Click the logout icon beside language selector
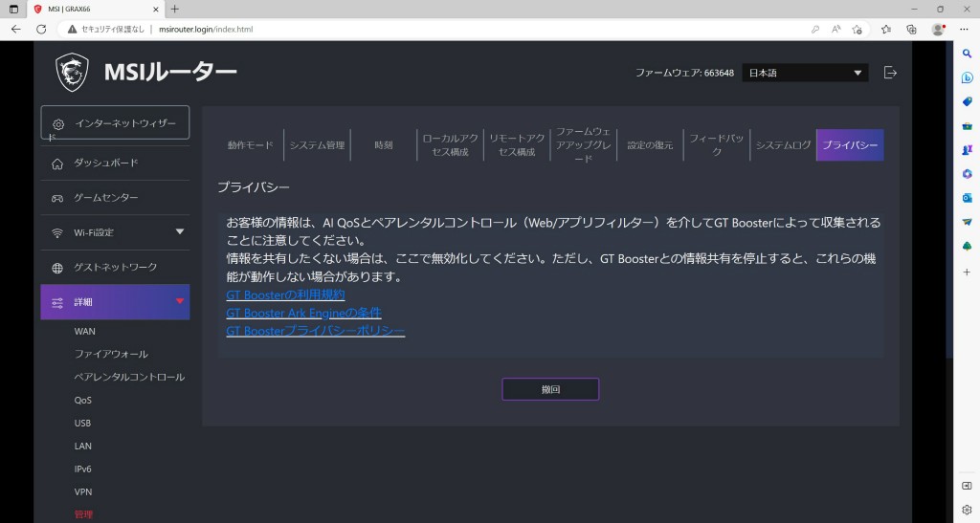This screenshot has width=980, height=523. tap(890, 73)
